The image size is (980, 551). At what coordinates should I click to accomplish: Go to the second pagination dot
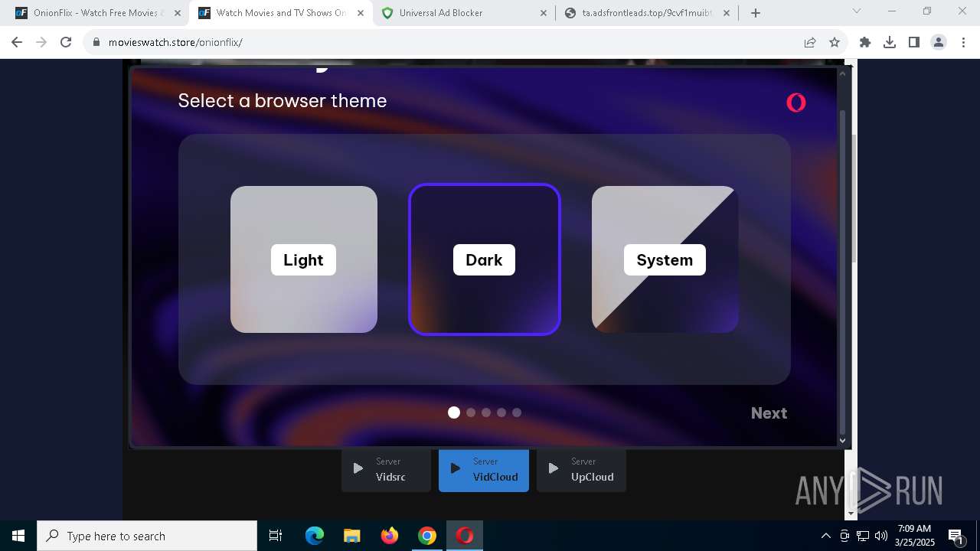coord(471,412)
